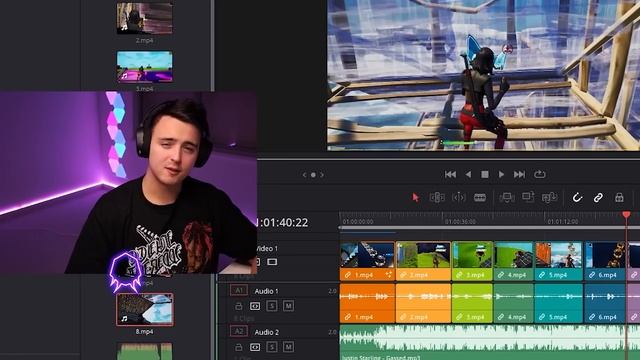Image resolution: width=640 pixels, height=360 pixels.
Task: Click the Replace Clip icon
Action: pos(549,198)
